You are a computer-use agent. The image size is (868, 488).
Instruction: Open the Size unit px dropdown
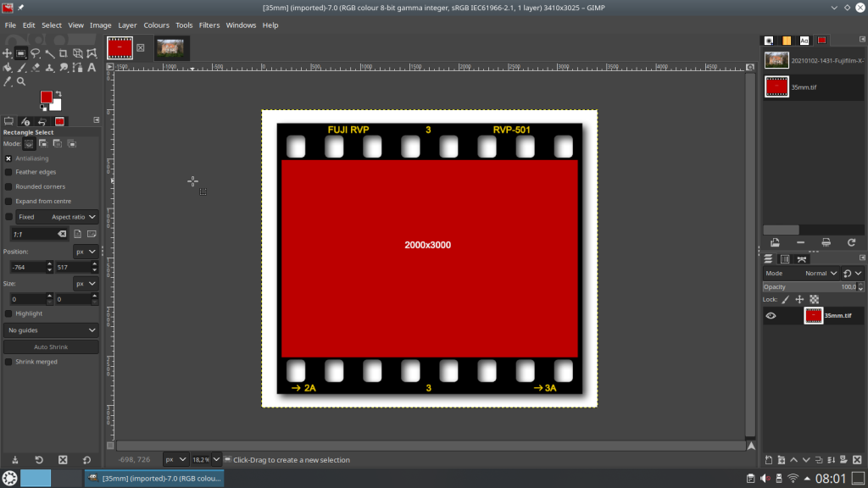click(86, 283)
